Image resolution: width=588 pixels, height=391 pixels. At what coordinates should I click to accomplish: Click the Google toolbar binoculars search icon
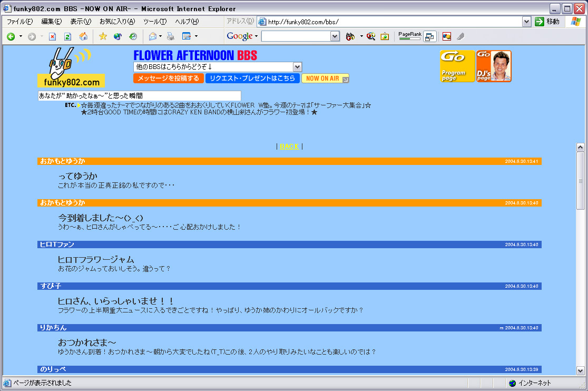click(350, 36)
